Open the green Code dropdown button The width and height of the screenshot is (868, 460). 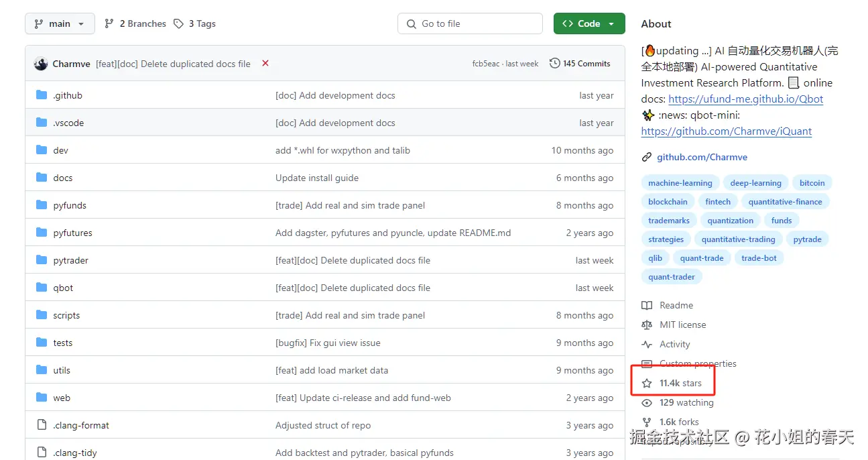click(589, 23)
